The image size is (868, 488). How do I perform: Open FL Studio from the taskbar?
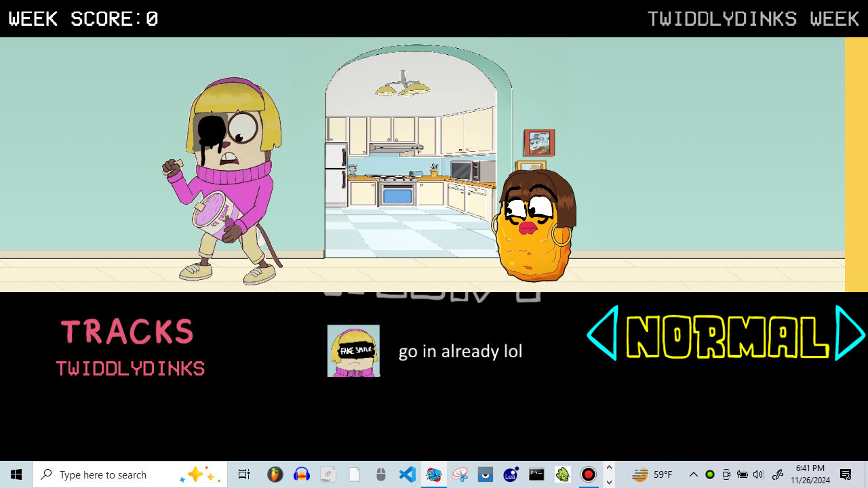[x=275, y=474]
